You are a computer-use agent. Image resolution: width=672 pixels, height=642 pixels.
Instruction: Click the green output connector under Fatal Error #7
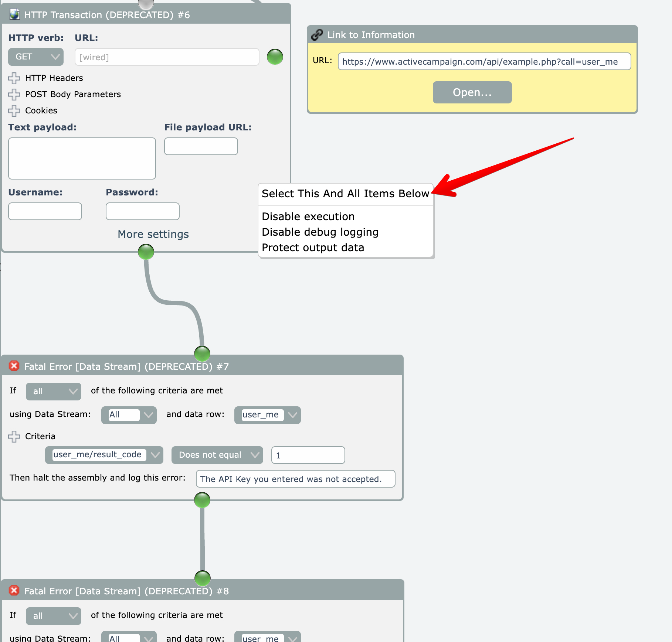click(x=202, y=500)
